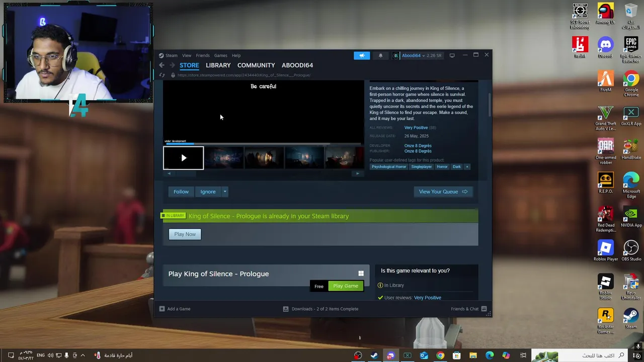644x362 pixels.
Task: Open the ABOODI64 profile tab
Action: (x=297, y=65)
